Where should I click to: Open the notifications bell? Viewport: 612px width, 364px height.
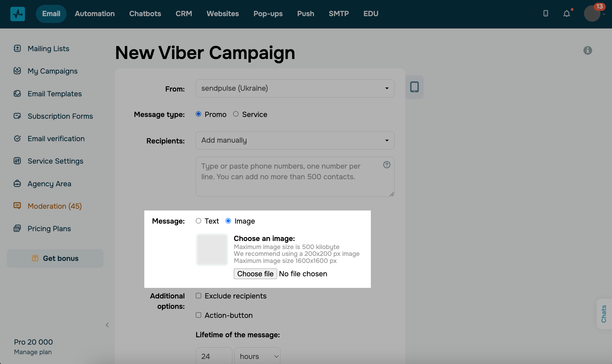567,13
